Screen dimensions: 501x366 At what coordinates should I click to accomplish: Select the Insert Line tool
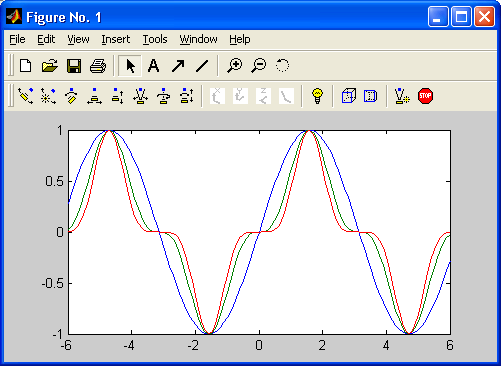(202, 66)
